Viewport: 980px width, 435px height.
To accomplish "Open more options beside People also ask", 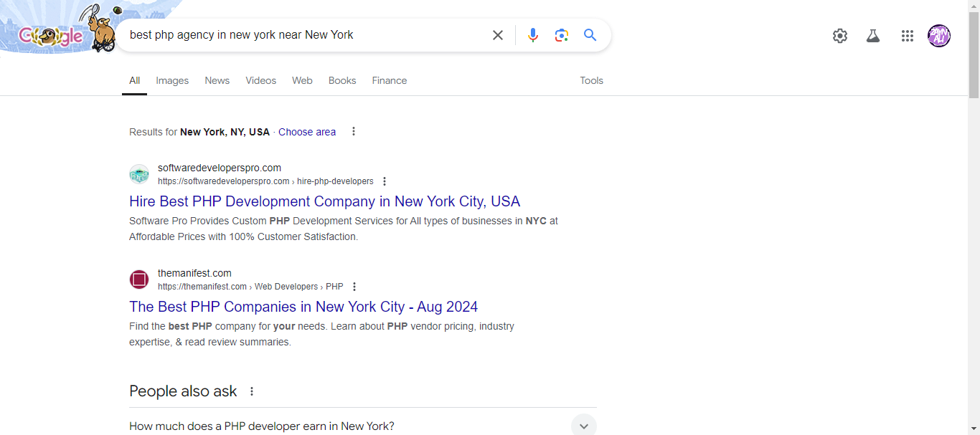I will click(x=252, y=391).
